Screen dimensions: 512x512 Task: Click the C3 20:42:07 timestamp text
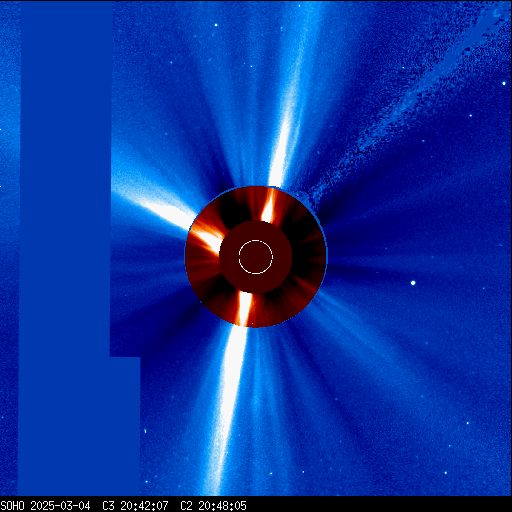(x=135, y=506)
